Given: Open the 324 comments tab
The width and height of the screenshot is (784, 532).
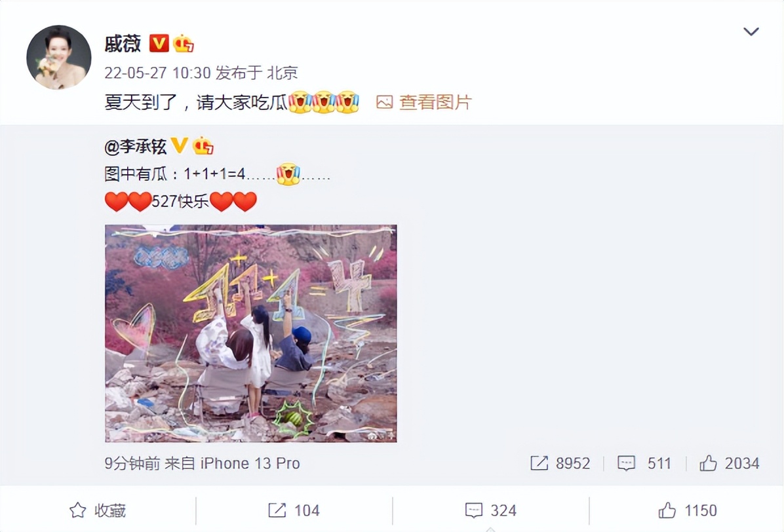Looking at the screenshot, I should coord(490,510).
